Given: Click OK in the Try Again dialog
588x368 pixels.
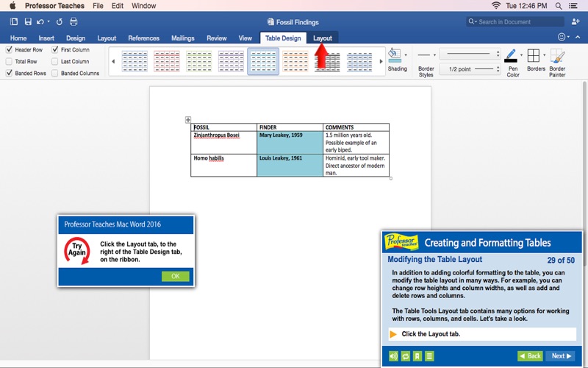Looking at the screenshot, I should (176, 276).
